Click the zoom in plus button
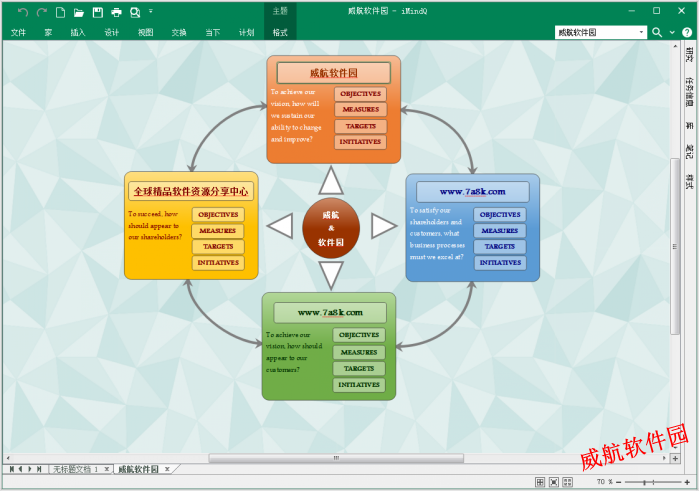Screen dimensions: 699x491 coord(687,482)
